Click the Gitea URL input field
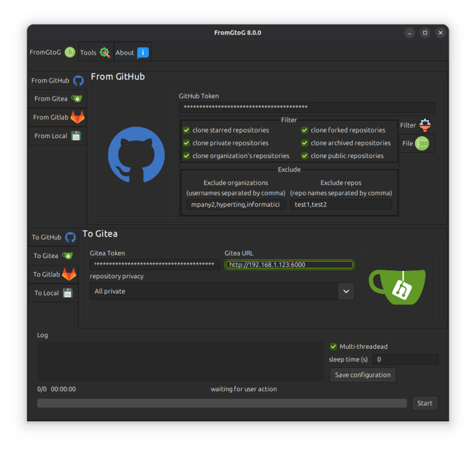The image size is (476, 451). point(289,264)
